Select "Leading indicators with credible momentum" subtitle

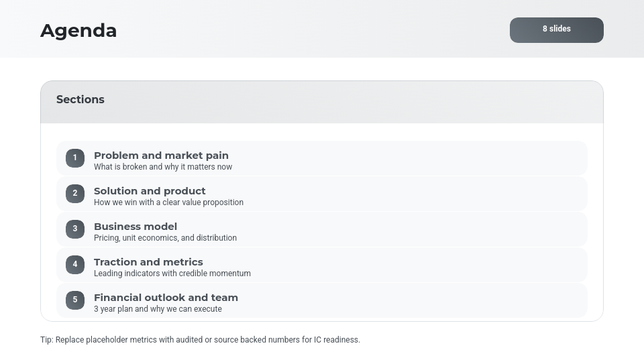tap(172, 274)
